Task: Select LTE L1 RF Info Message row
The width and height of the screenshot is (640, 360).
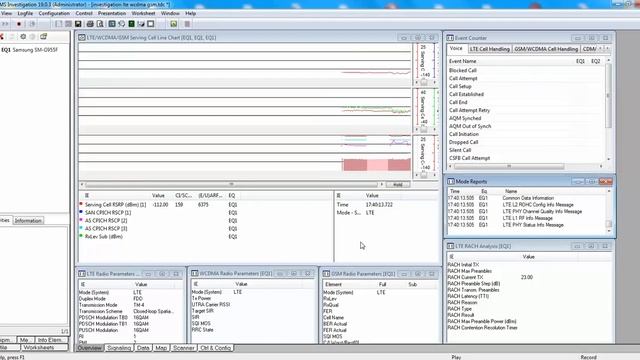Action: pos(526,218)
